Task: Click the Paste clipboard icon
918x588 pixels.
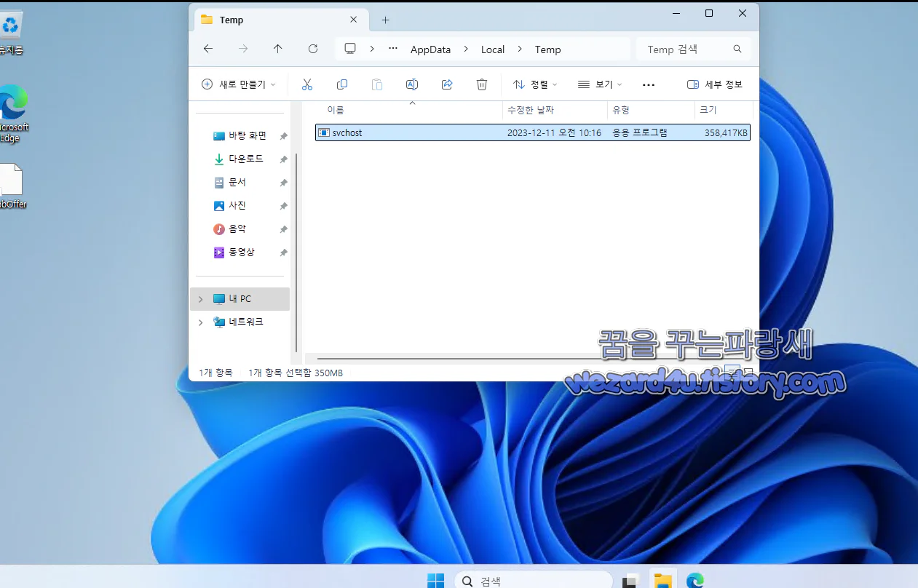Action: 377,84
